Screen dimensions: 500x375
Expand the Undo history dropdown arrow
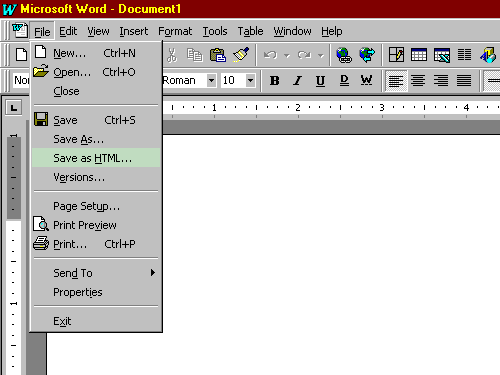(287, 55)
